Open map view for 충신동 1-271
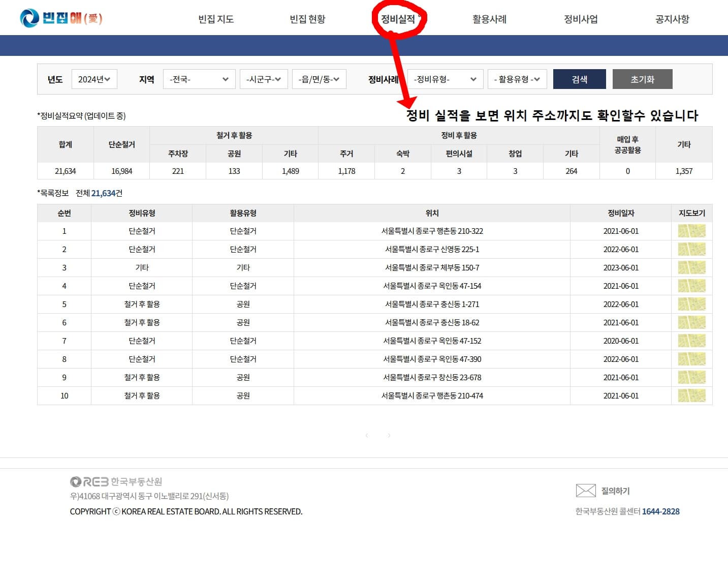Viewport: 728px width, 580px height. coord(691,304)
